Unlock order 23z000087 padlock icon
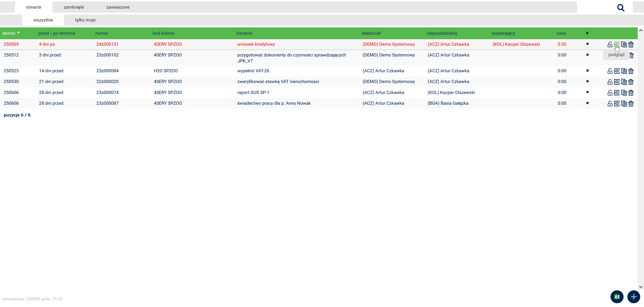This screenshot has width=644, height=307. 610,104
